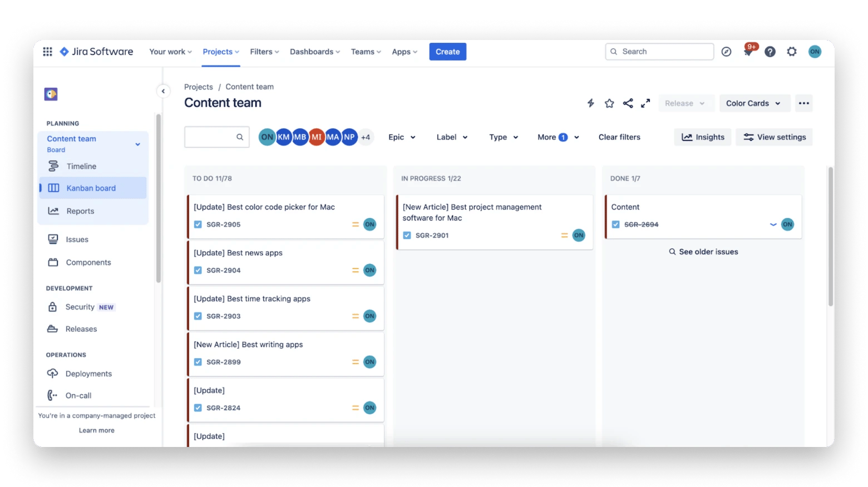Open the three-dot more actions menu
The height and width of the screenshot is (487, 868).
point(804,103)
